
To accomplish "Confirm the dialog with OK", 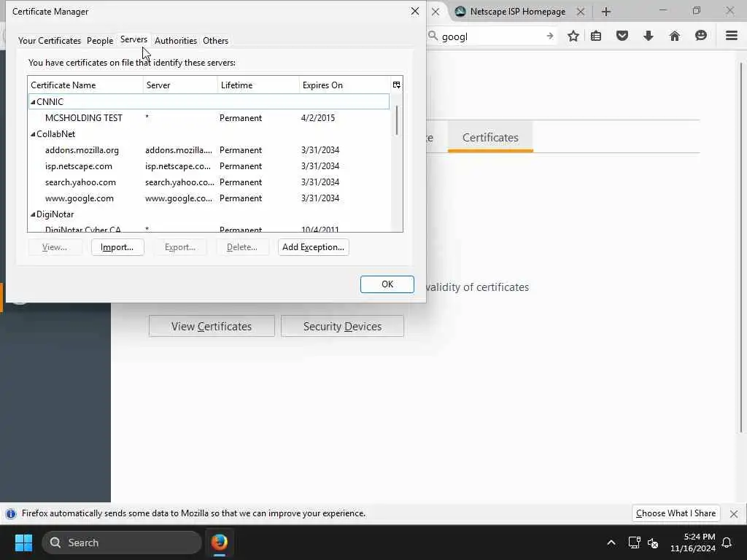I will pos(387,284).
